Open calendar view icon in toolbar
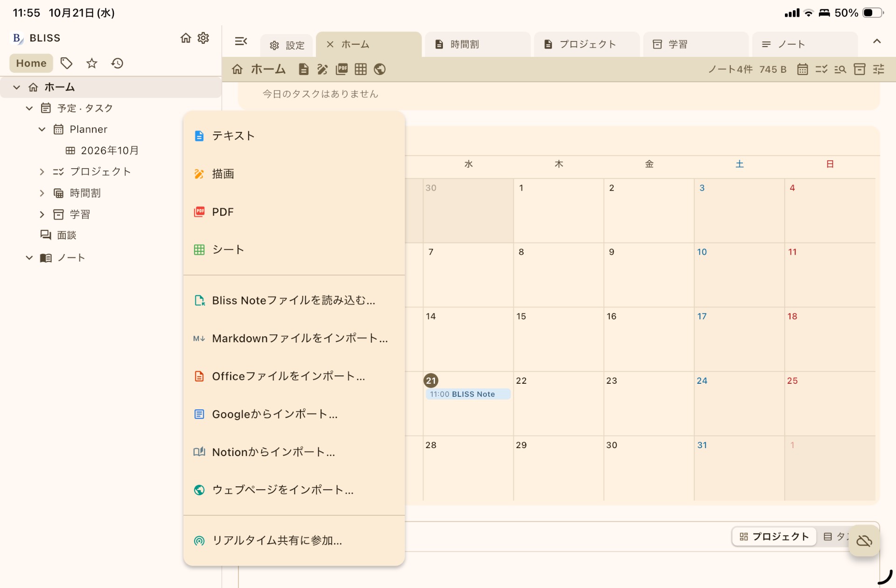The height and width of the screenshot is (588, 896). click(802, 69)
